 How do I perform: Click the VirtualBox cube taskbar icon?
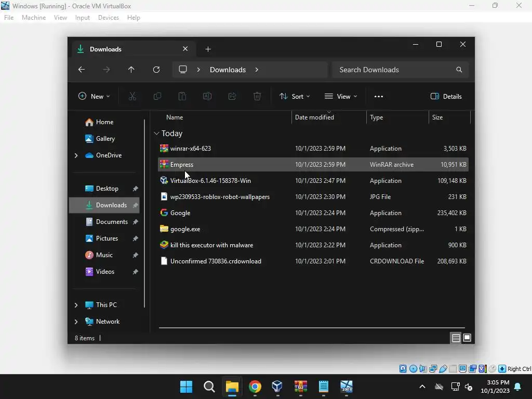coord(277,386)
